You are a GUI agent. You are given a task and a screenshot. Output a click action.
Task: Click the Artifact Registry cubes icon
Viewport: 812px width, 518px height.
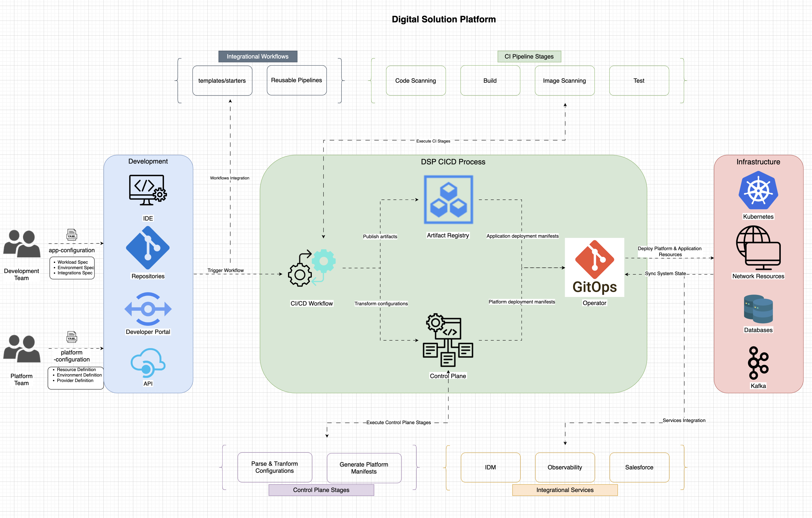click(448, 199)
